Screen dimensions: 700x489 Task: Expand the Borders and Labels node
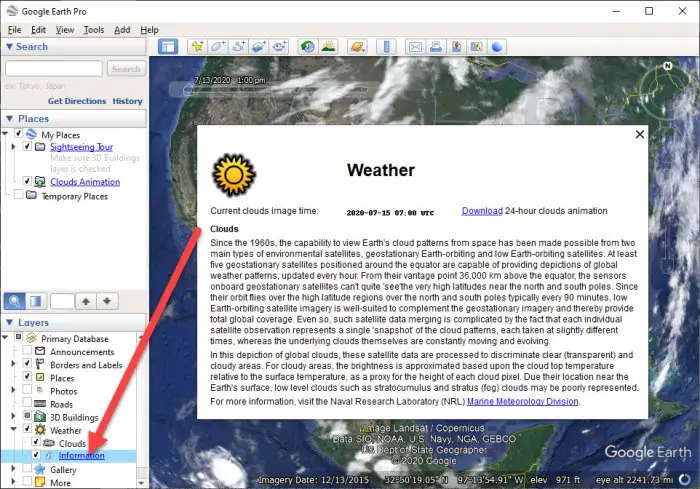[13, 364]
